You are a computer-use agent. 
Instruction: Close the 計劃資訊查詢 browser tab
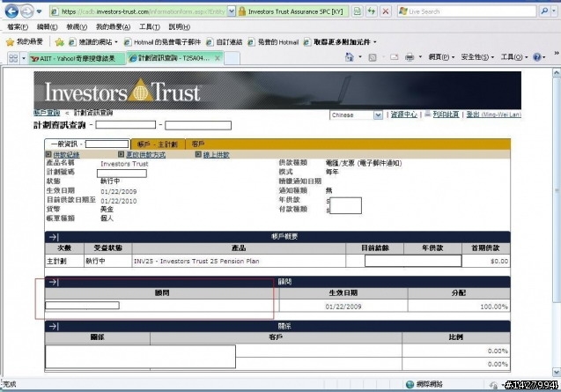coord(218,58)
